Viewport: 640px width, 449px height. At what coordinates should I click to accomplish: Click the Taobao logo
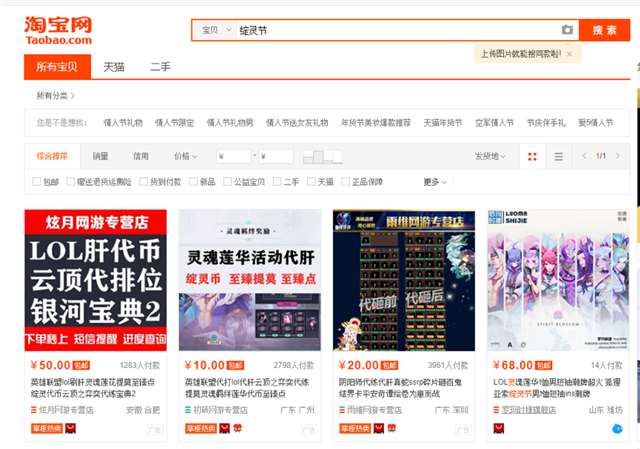[x=58, y=30]
